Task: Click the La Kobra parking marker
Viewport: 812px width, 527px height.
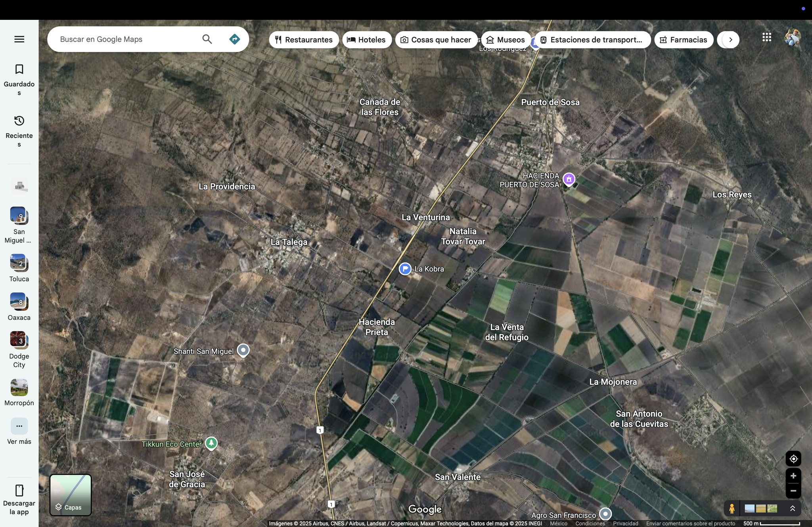Action: (x=405, y=269)
